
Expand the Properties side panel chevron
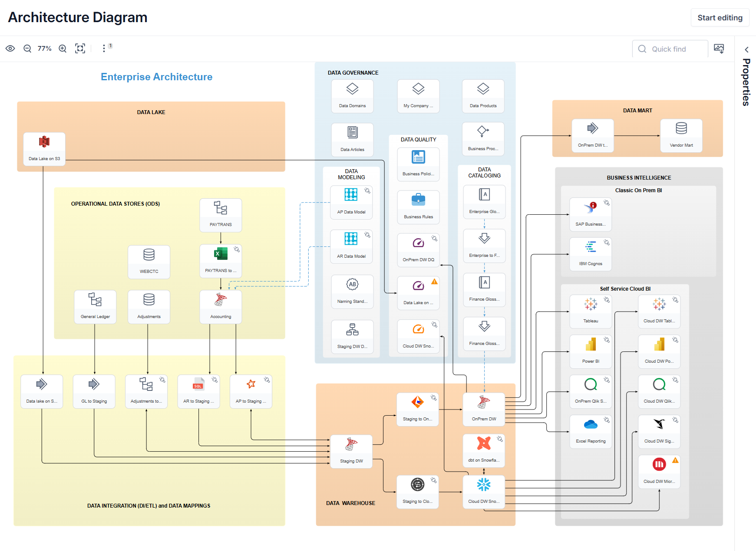click(x=746, y=49)
